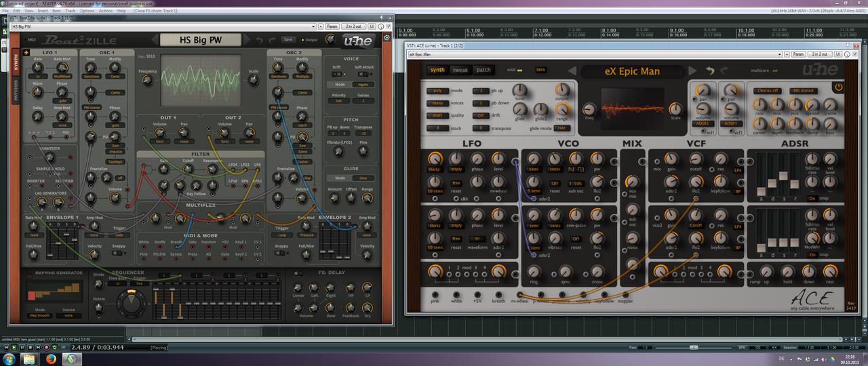Toggle repeat loop in transport
868x366 pixels.
tap(54, 348)
